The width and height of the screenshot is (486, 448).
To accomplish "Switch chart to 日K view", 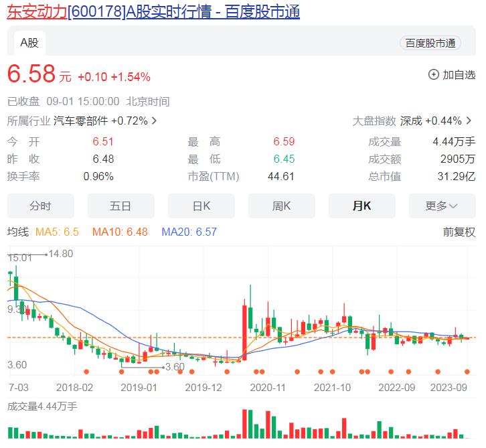I will pos(201,206).
